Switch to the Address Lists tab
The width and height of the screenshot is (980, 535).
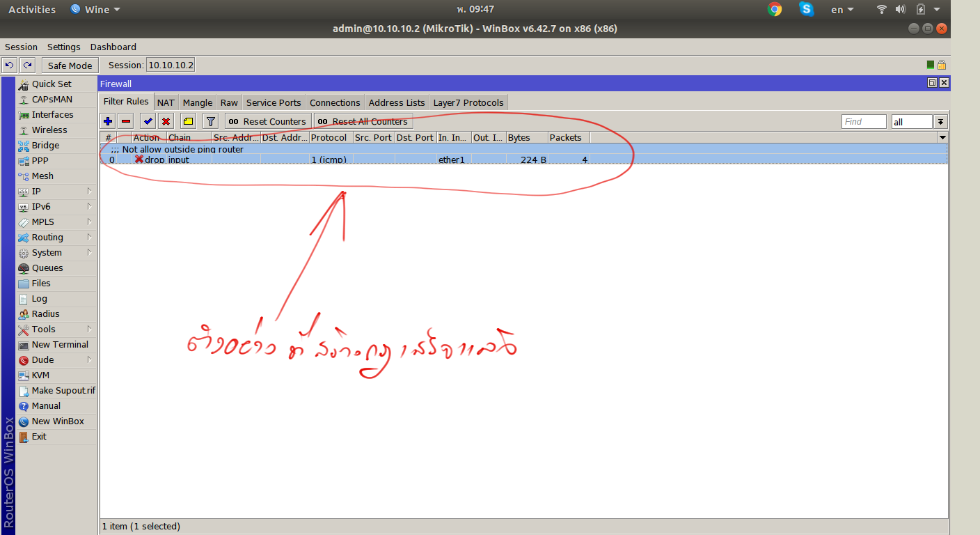coord(397,102)
